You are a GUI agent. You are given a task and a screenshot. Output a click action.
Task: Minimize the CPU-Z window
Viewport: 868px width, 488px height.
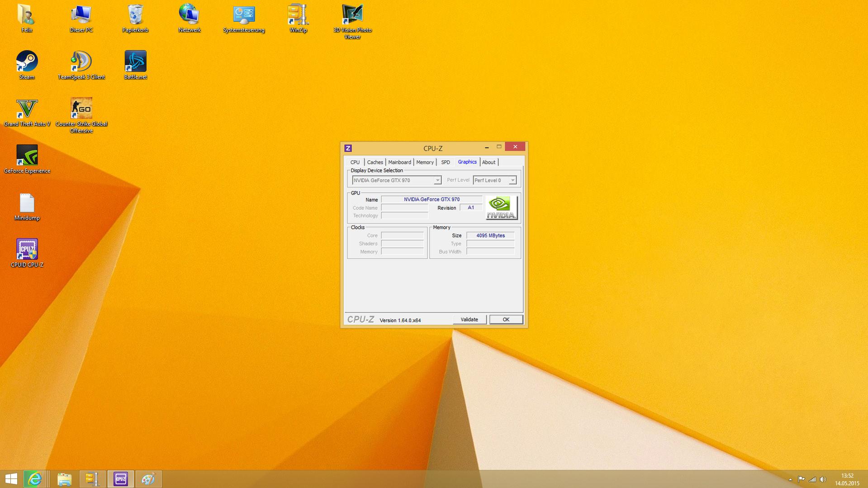[x=487, y=147]
